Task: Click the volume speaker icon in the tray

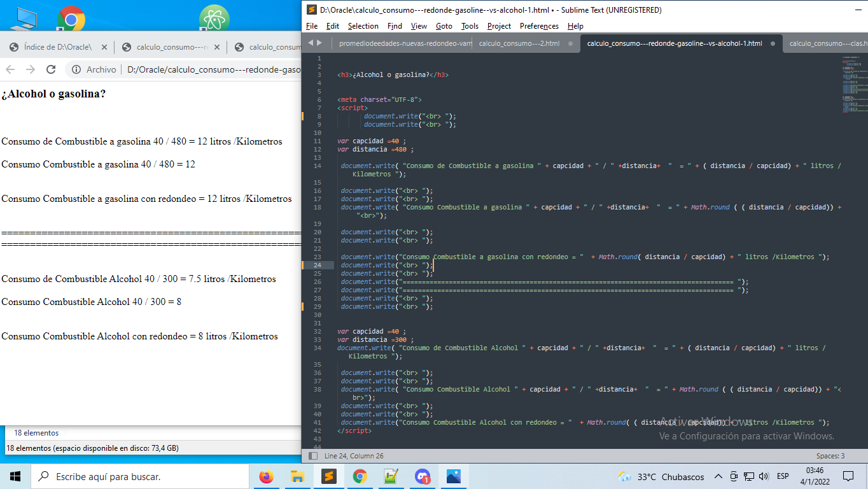Action: tap(764, 476)
